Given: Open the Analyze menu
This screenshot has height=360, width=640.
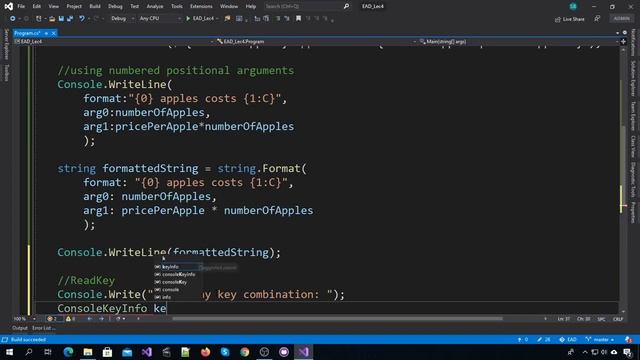Looking at the screenshot, I should pos(155,7).
